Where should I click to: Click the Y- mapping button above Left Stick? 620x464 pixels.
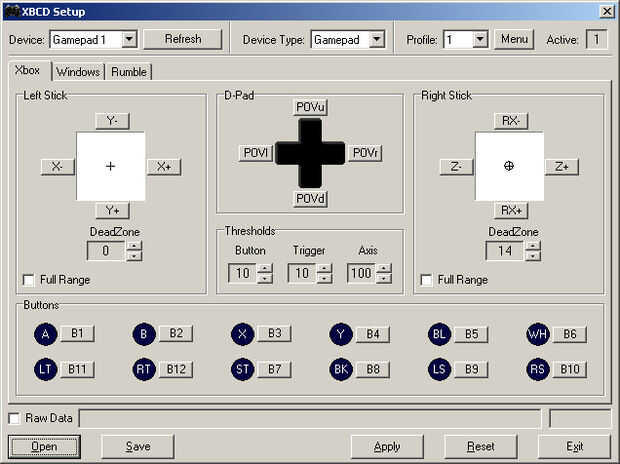tap(112, 121)
